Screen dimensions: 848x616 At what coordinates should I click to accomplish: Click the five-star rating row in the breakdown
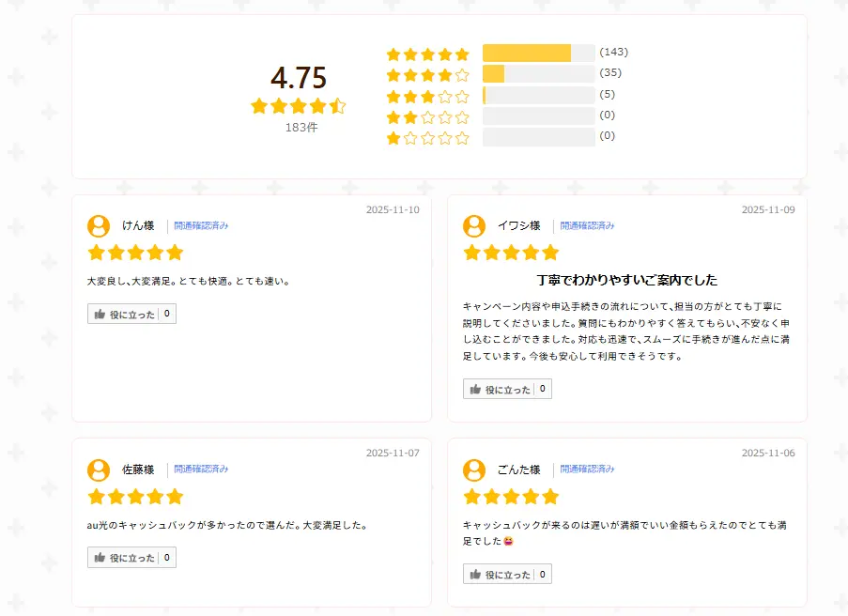tap(427, 54)
